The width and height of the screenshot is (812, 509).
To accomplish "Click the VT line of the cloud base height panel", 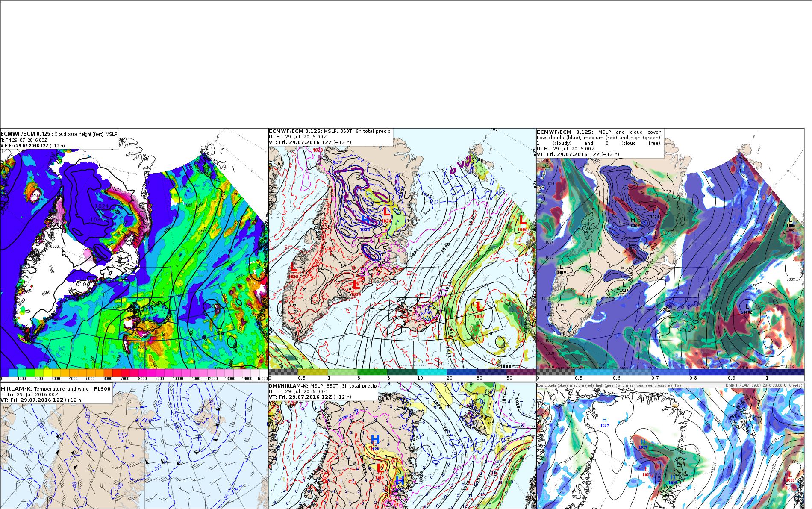I will click(33, 146).
